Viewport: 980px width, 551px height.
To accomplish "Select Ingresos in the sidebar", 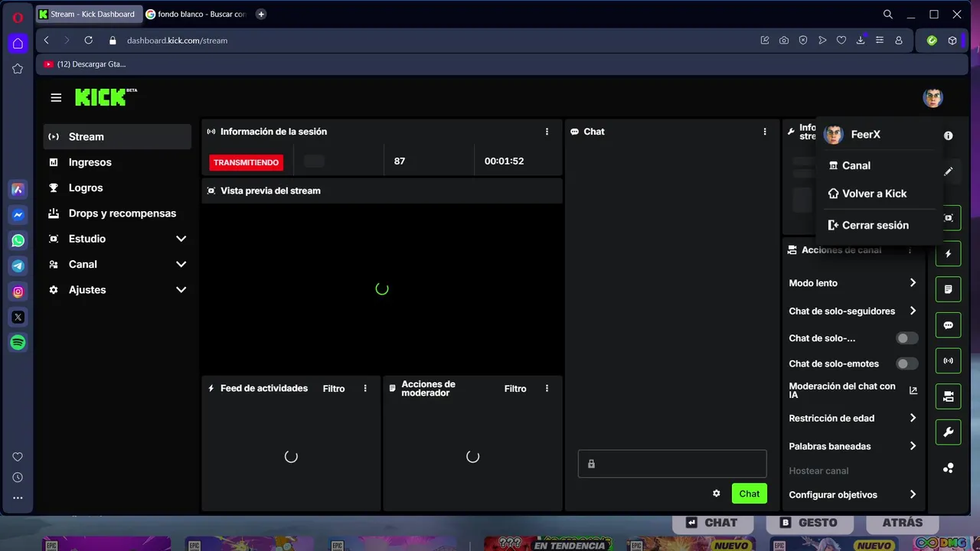I will point(117,162).
